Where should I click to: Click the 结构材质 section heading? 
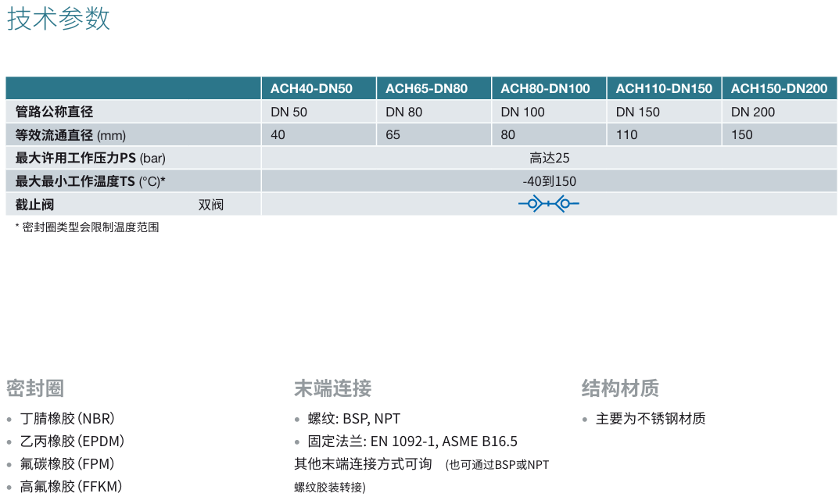click(620, 388)
